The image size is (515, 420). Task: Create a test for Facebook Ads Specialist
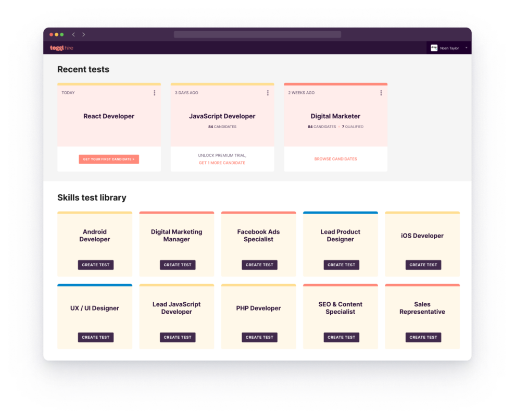pos(259,265)
